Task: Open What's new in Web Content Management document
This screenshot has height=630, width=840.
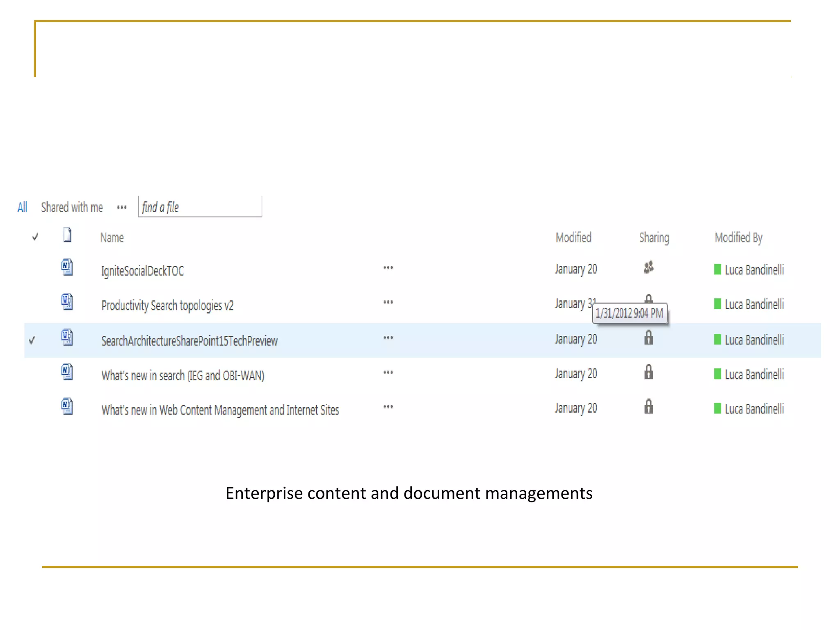Action: [x=220, y=410]
